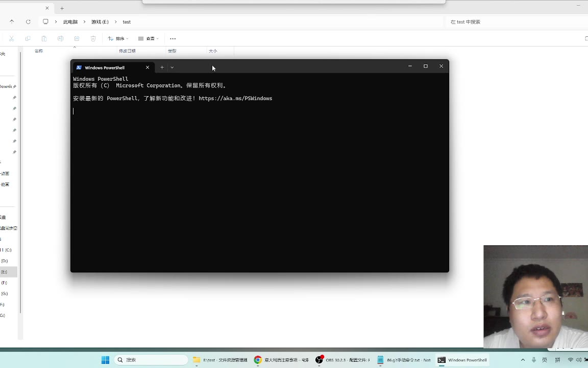Open a new PowerShell tab with plus button

coord(162,67)
